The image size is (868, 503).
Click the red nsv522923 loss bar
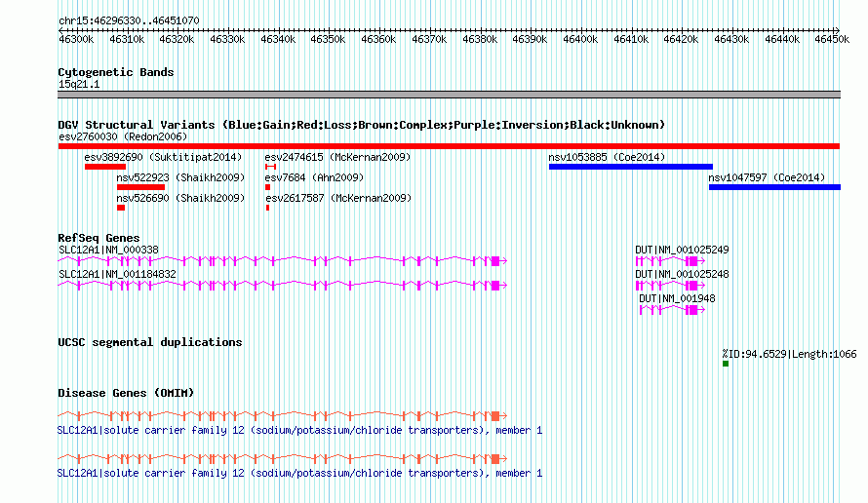coord(140,187)
